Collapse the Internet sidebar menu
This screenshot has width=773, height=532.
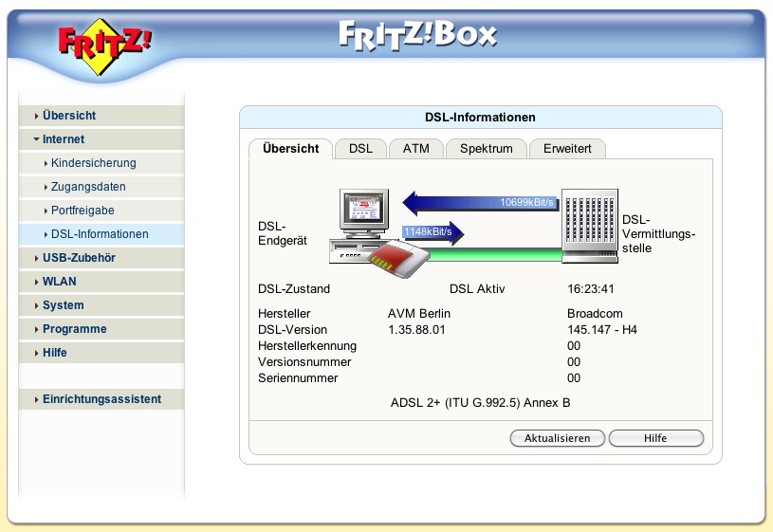point(101,139)
